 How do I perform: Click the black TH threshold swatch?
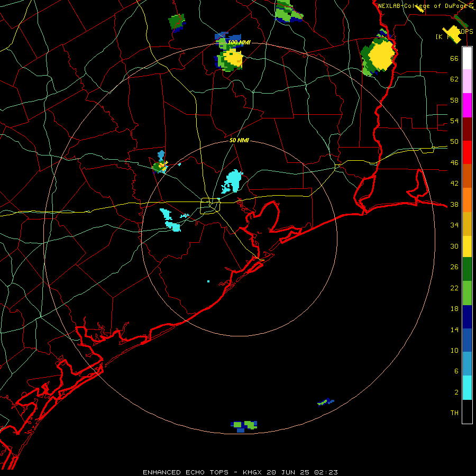click(x=467, y=411)
